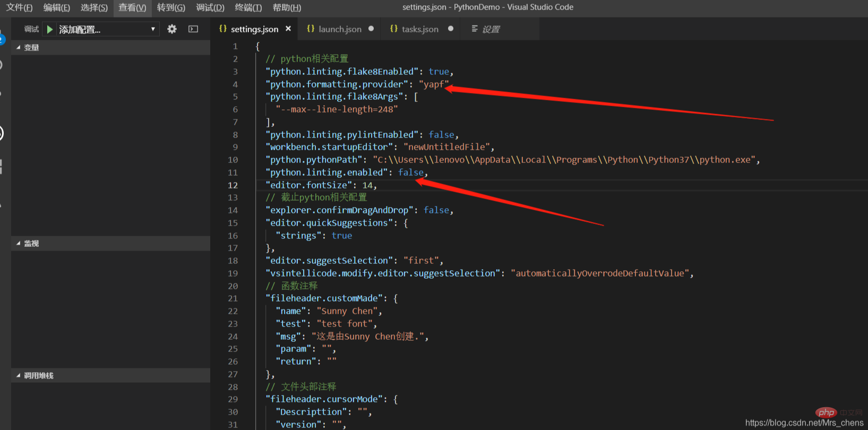Click line number 12 in the gutter
This screenshot has height=430, width=868.
point(233,185)
